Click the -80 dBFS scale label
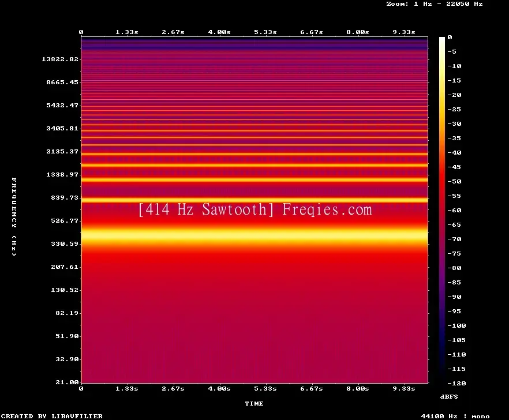Image resolution: width=509 pixels, height=420 pixels. pos(454,268)
